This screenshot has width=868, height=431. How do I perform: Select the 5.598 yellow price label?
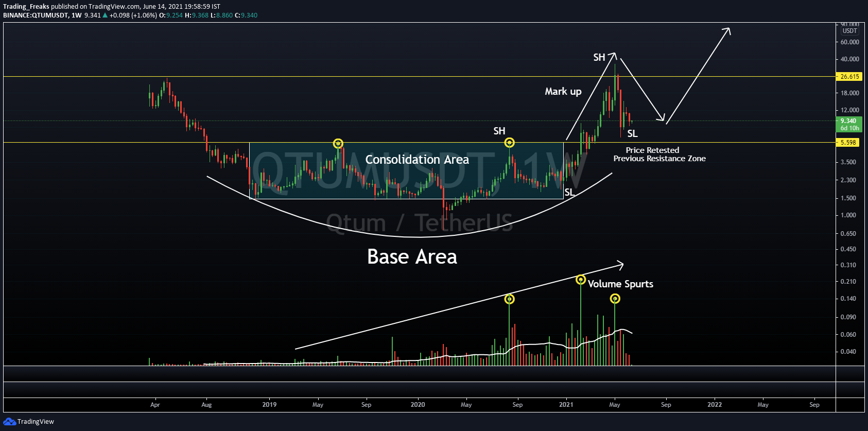pyautogui.click(x=848, y=143)
